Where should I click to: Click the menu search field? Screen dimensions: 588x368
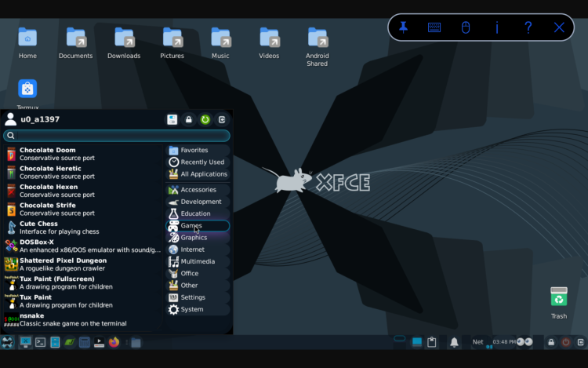pos(117,136)
